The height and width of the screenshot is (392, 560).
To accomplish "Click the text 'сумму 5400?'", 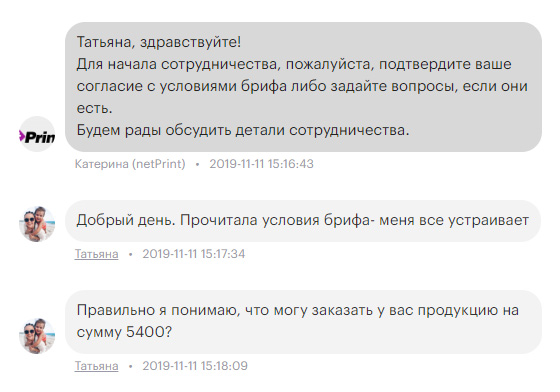I will point(124,332).
